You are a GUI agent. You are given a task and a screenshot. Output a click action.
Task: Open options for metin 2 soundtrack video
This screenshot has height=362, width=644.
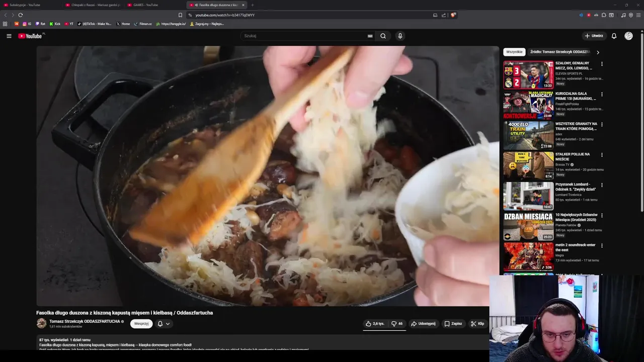pos(602,245)
